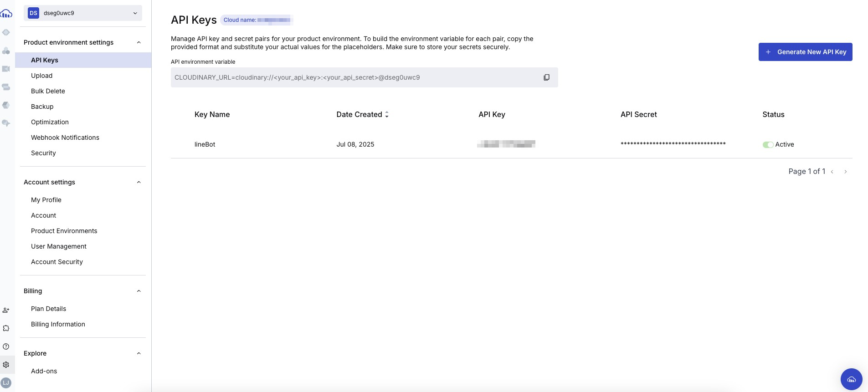868x392 pixels.
Task: Open Product Environments page
Action: (x=64, y=231)
